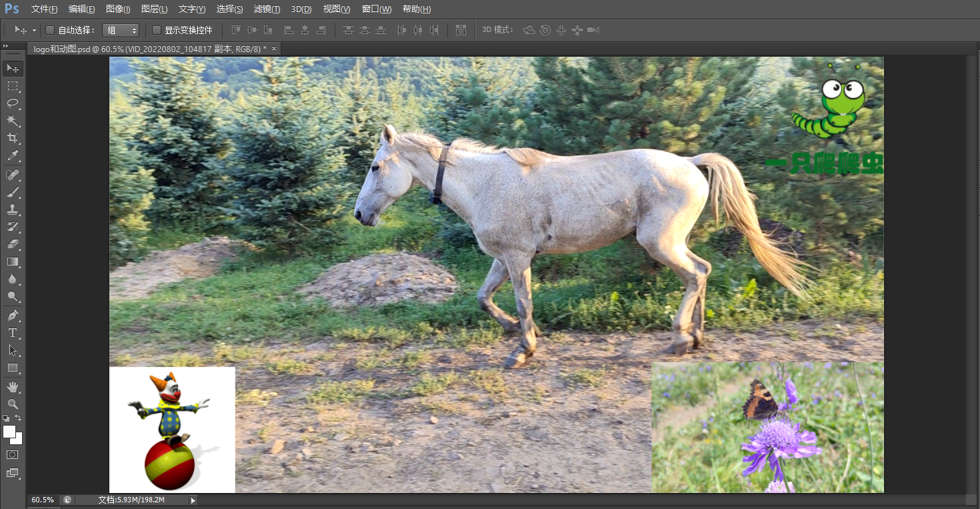Select the Crop tool
Image resolution: width=980 pixels, height=509 pixels.
point(13,138)
